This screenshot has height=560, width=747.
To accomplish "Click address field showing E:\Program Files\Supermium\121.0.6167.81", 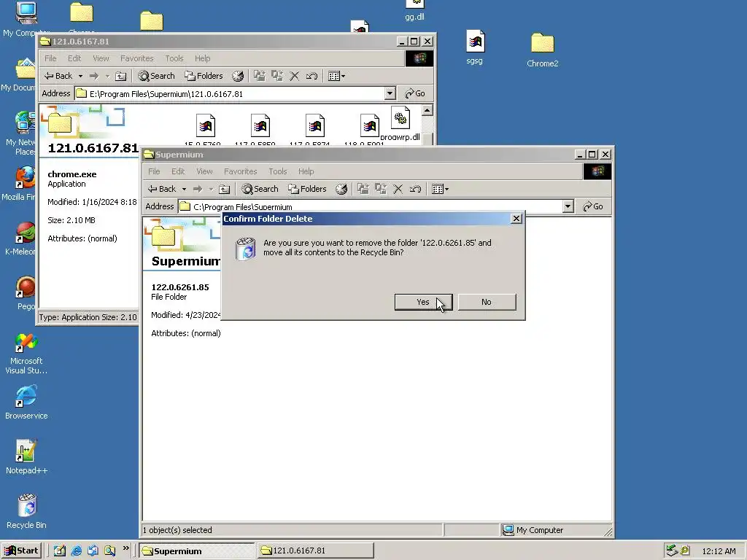I will (230, 94).
